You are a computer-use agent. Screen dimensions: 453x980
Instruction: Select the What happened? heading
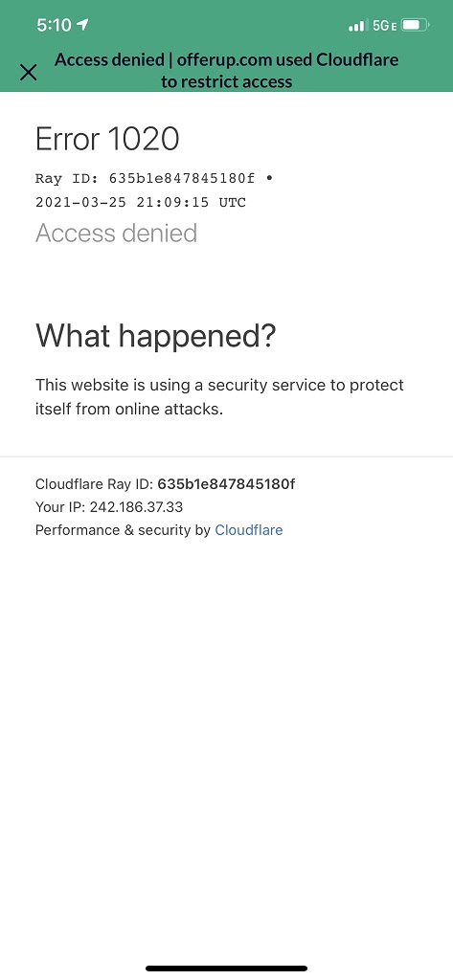tap(155, 336)
